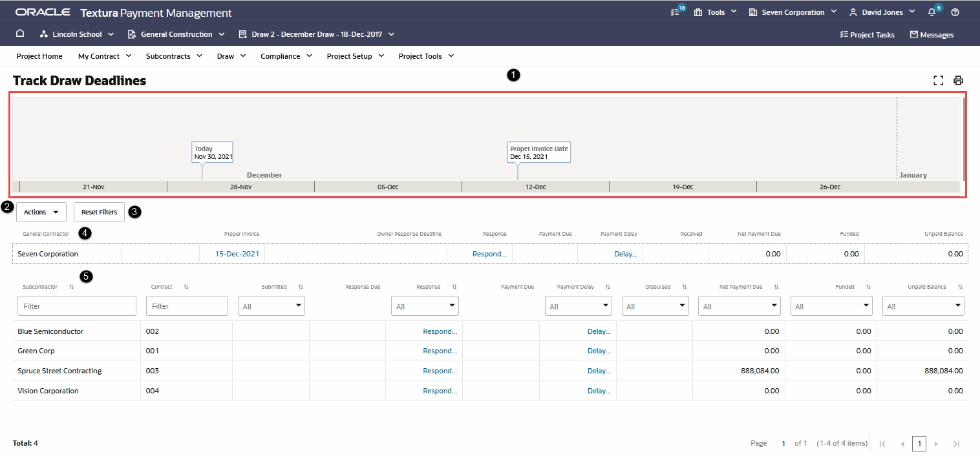Screen dimensions: 980x456
Task: Click Oracle Textura Payment Management logo
Action: click(x=123, y=12)
